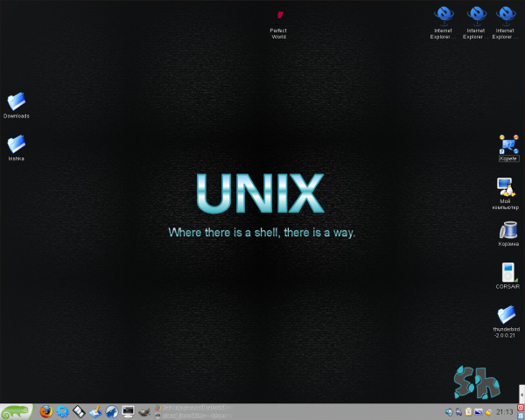Launch the Kopete messenger desktop icon
525x420 pixels.
508,144
